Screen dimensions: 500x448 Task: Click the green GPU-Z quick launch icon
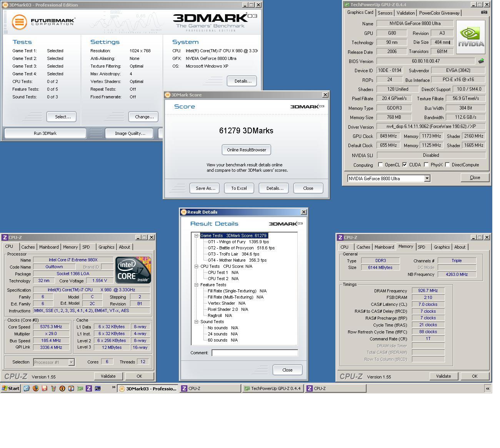[80, 388]
